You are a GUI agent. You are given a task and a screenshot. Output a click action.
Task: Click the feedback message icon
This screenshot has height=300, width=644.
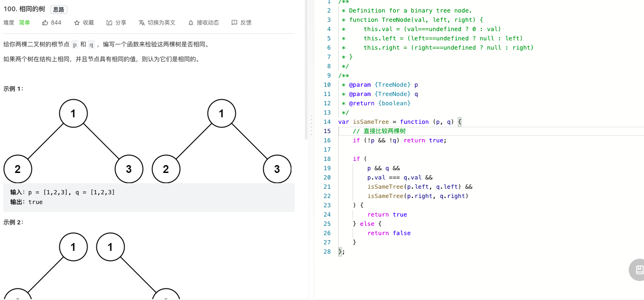click(x=234, y=22)
